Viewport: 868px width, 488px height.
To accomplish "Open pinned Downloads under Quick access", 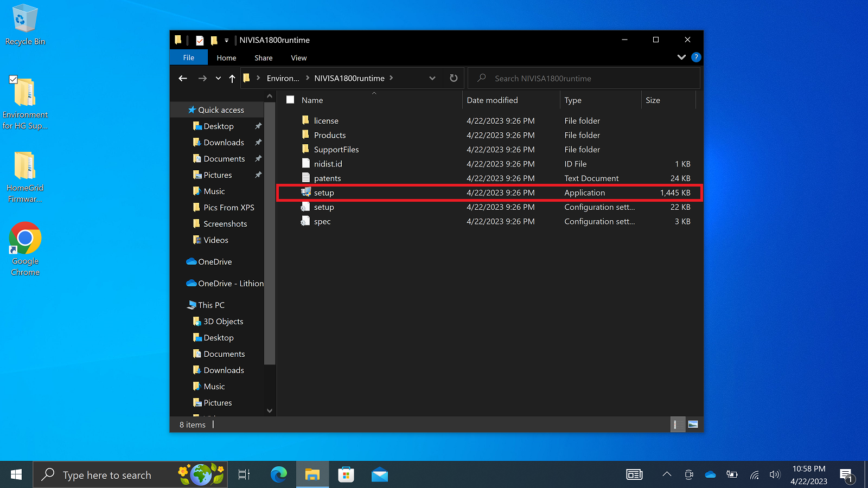I will [224, 143].
